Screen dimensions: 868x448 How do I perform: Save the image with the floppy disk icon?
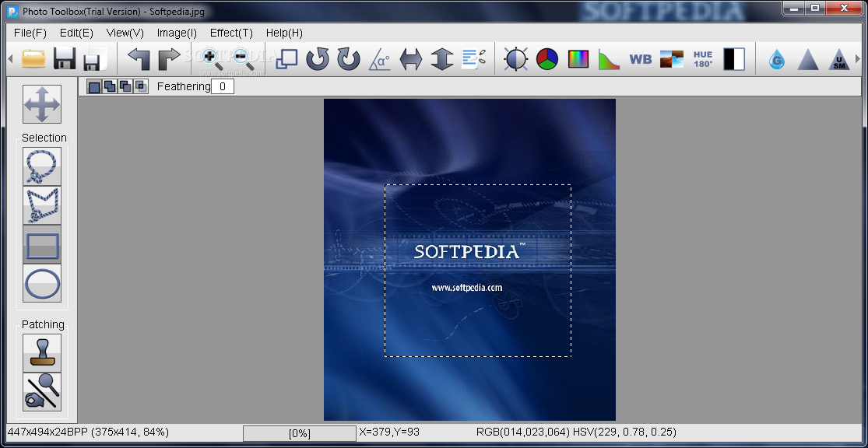click(65, 58)
